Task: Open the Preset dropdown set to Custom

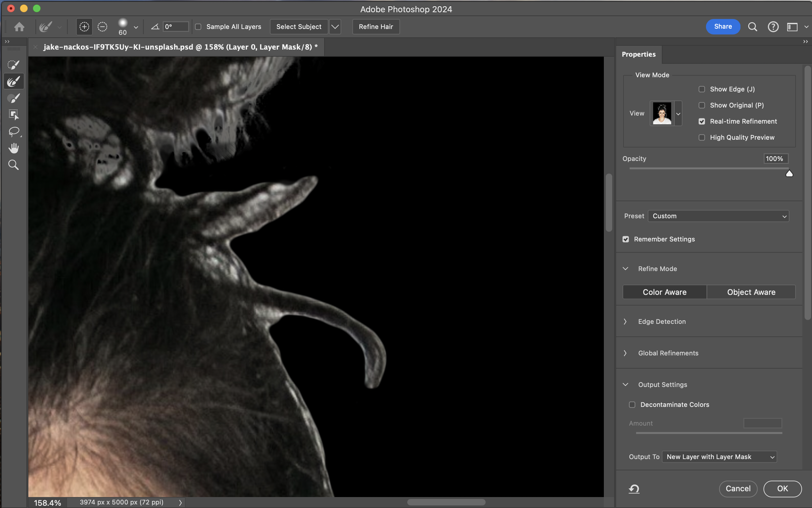Action: click(x=718, y=216)
